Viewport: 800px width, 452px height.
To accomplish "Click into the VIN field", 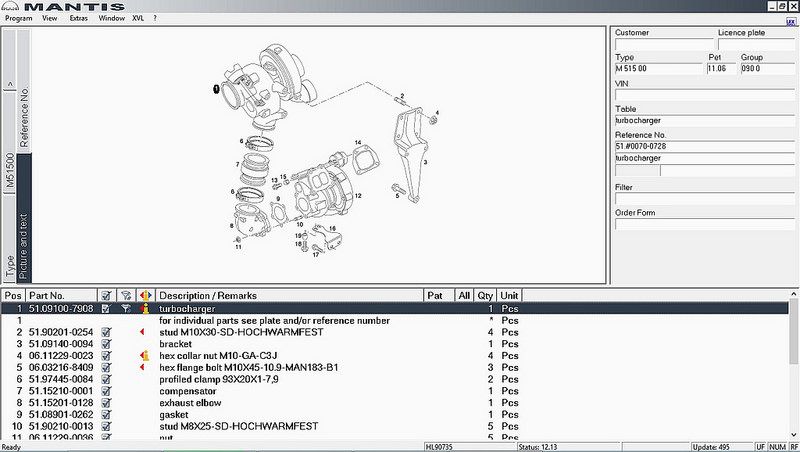I will tap(705, 95).
